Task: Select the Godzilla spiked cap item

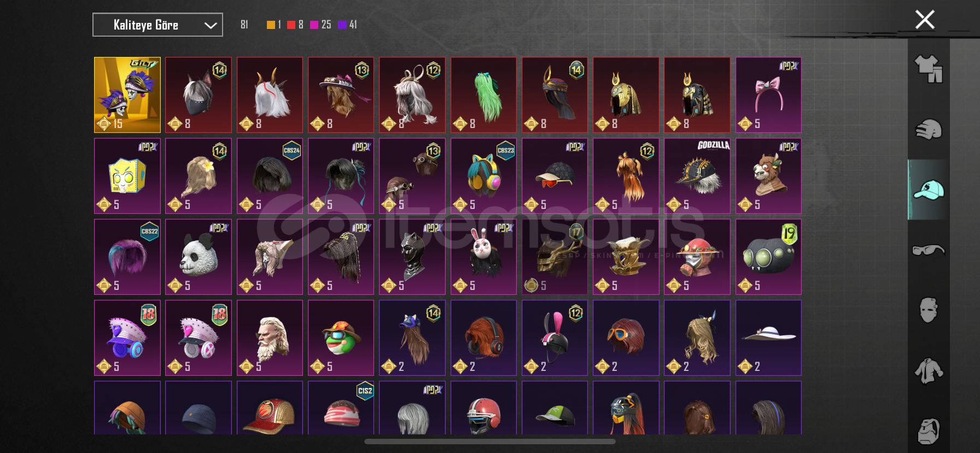Action: [697, 176]
